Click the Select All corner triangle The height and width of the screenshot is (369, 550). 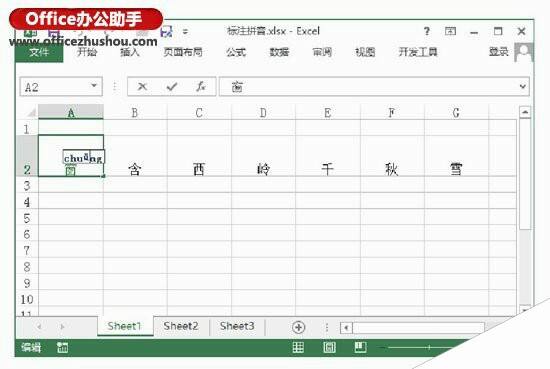(x=31, y=113)
